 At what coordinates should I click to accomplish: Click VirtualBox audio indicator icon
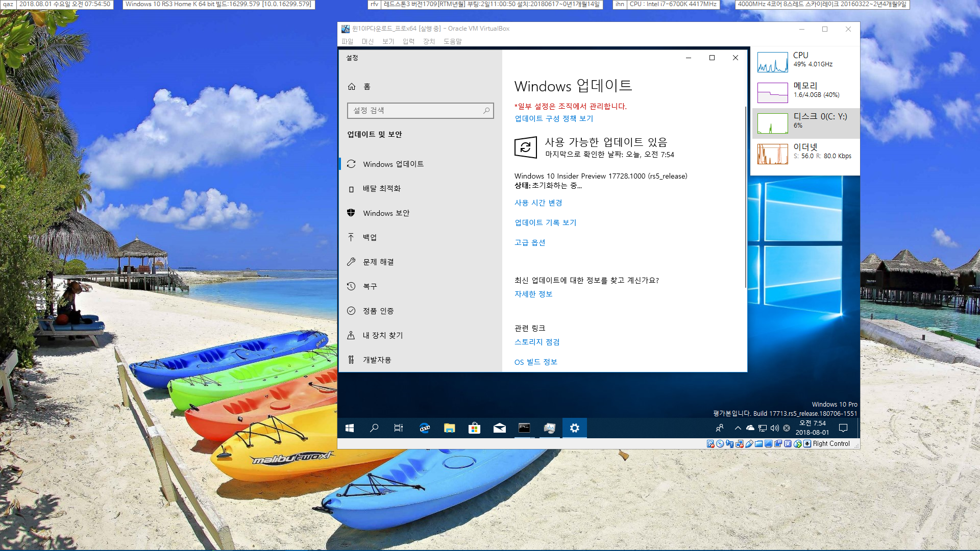[729, 444]
